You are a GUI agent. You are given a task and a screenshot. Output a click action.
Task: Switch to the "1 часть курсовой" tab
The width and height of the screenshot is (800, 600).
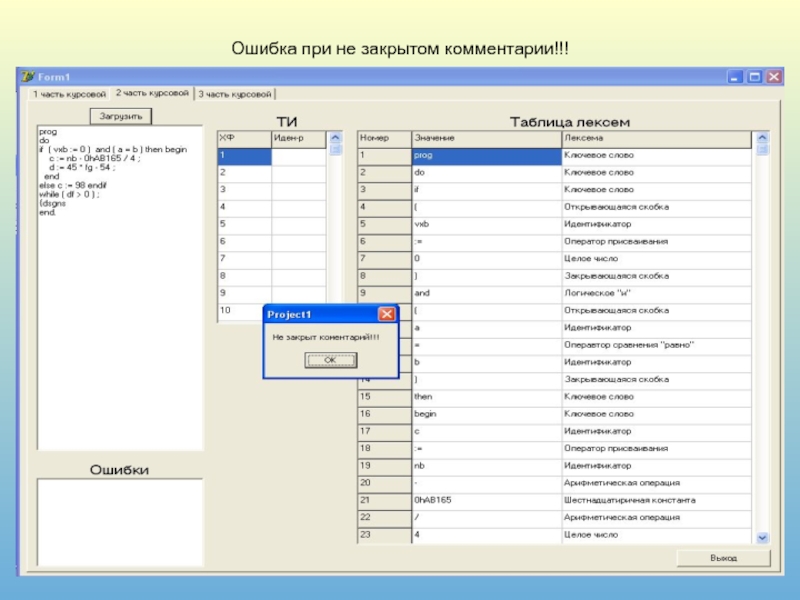pyautogui.click(x=68, y=94)
